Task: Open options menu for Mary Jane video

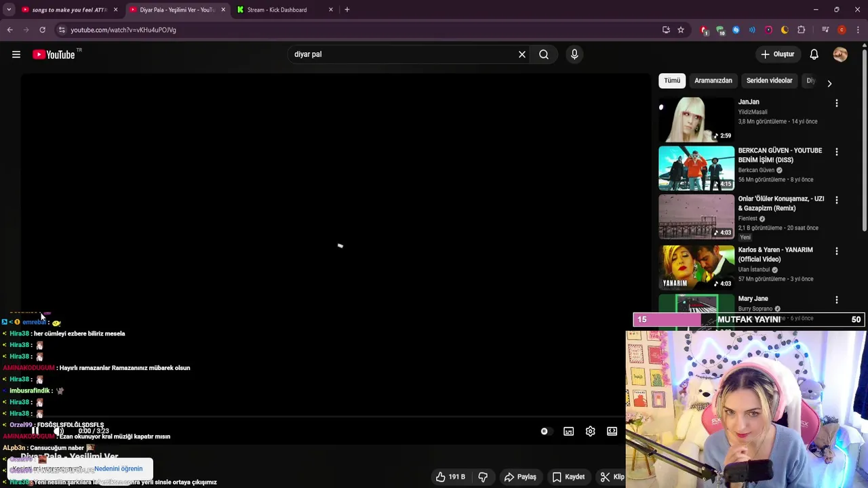Action: pyautogui.click(x=837, y=300)
